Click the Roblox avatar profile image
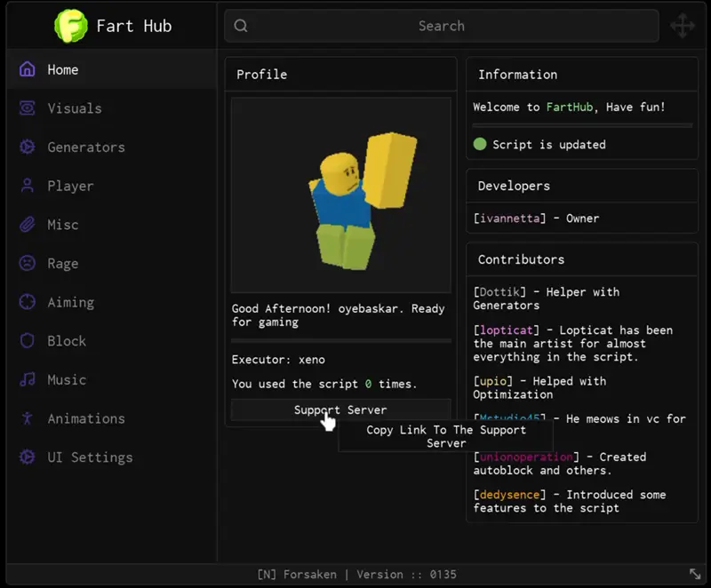This screenshot has height=588, width=711. pos(341,195)
